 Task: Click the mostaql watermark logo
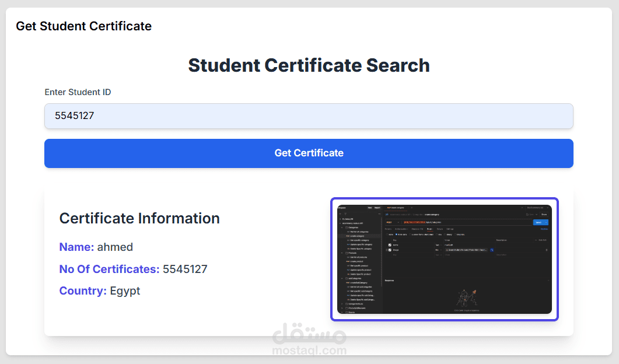[x=309, y=339]
